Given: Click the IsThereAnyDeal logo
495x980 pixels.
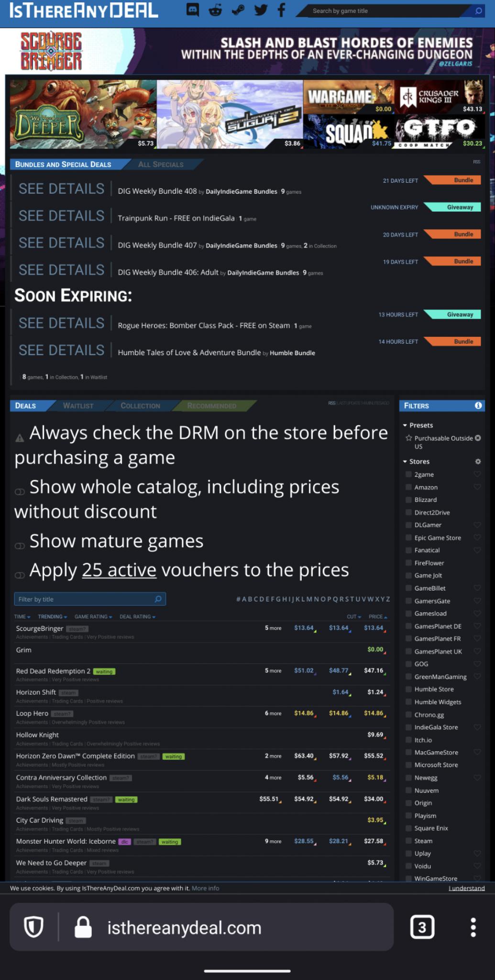Looking at the screenshot, I should [x=83, y=10].
